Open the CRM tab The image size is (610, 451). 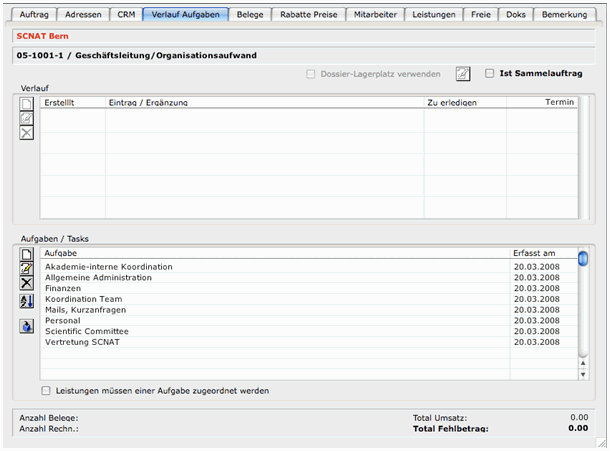126,15
